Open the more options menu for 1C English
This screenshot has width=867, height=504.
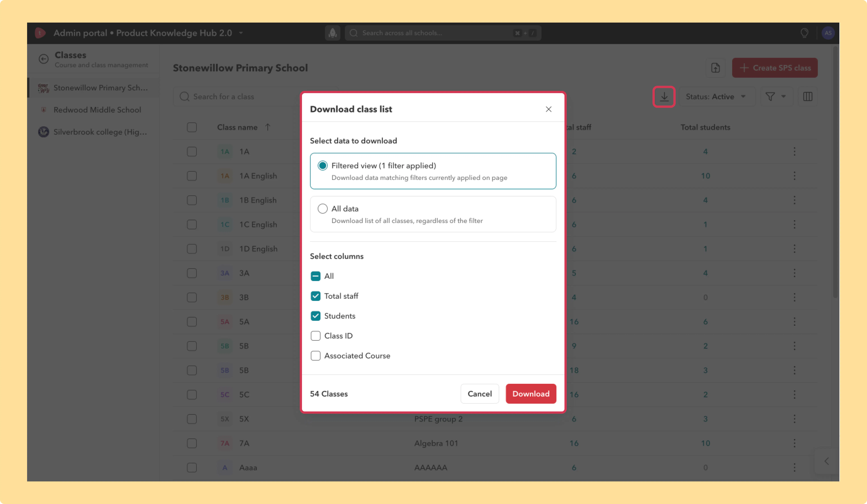(794, 225)
